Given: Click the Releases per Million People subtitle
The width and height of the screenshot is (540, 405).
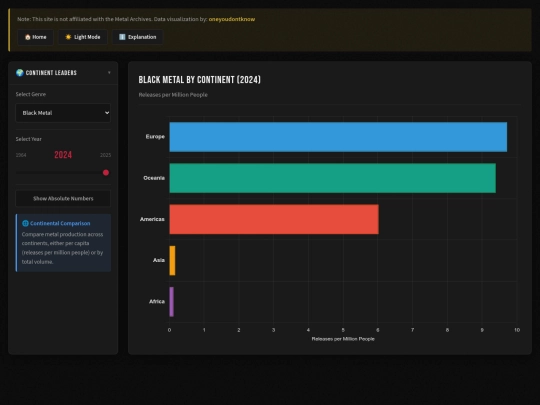Looking at the screenshot, I should [173, 95].
